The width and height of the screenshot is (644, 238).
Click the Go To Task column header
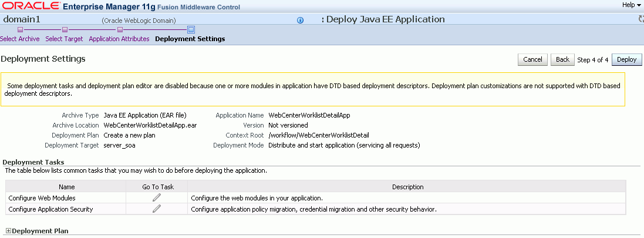click(x=157, y=187)
